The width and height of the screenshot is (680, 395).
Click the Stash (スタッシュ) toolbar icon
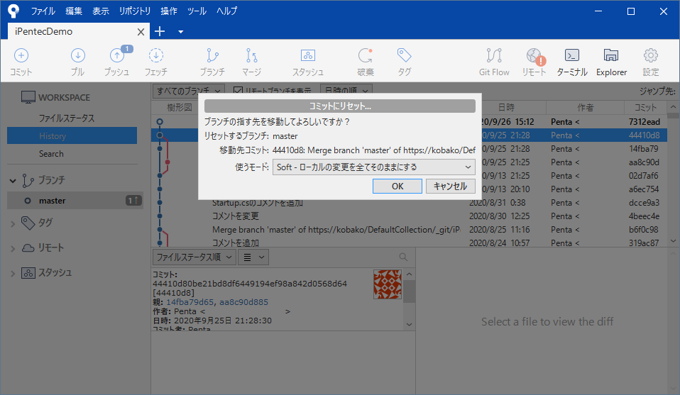308,55
